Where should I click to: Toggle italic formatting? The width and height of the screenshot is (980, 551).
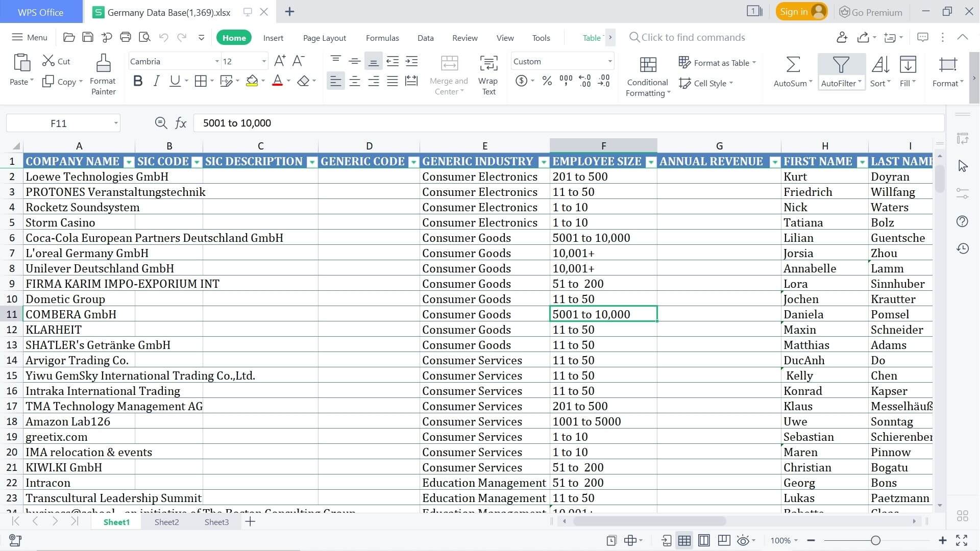pyautogui.click(x=156, y=81)
